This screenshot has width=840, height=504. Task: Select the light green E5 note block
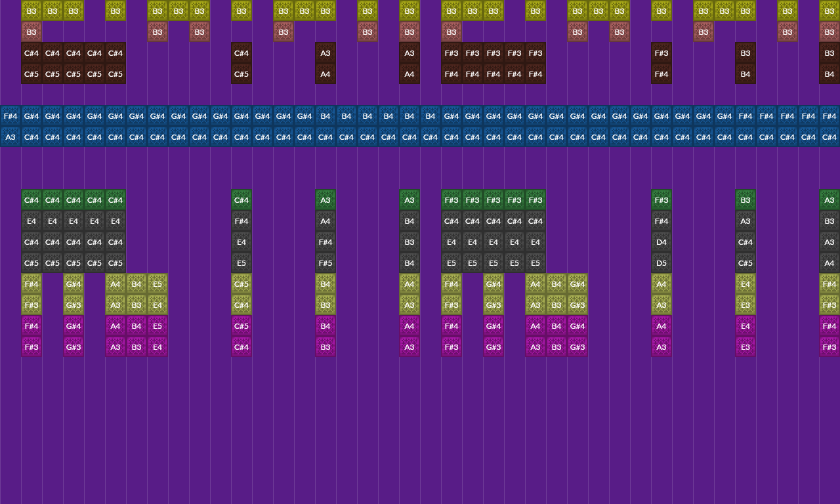[x=157, y=284]
